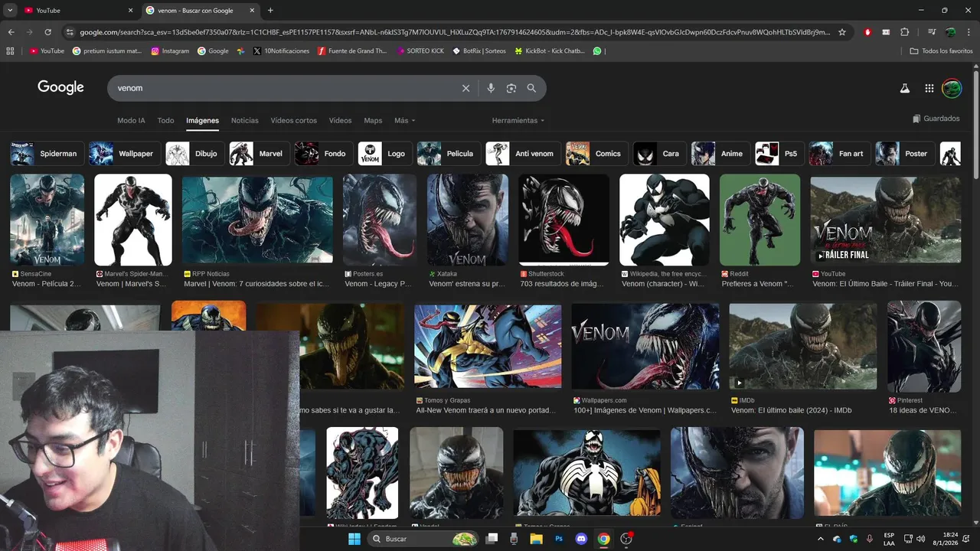Open the IMDb El último baile link

791,410
